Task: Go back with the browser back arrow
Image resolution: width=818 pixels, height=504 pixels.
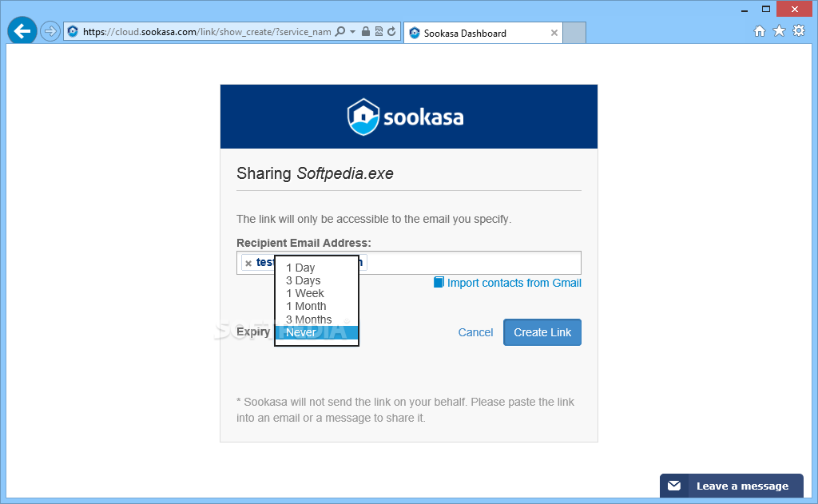Action: tap(22, 31)
